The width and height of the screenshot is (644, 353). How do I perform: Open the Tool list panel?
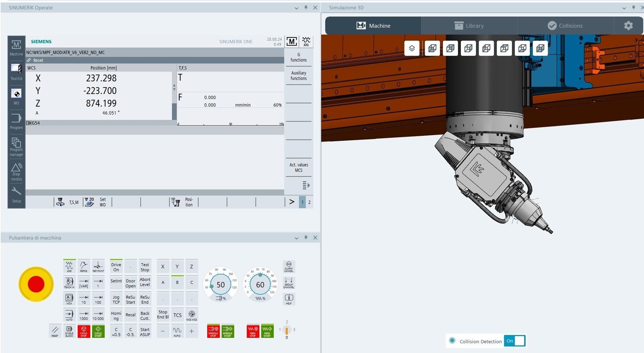(x=16, y=71)
